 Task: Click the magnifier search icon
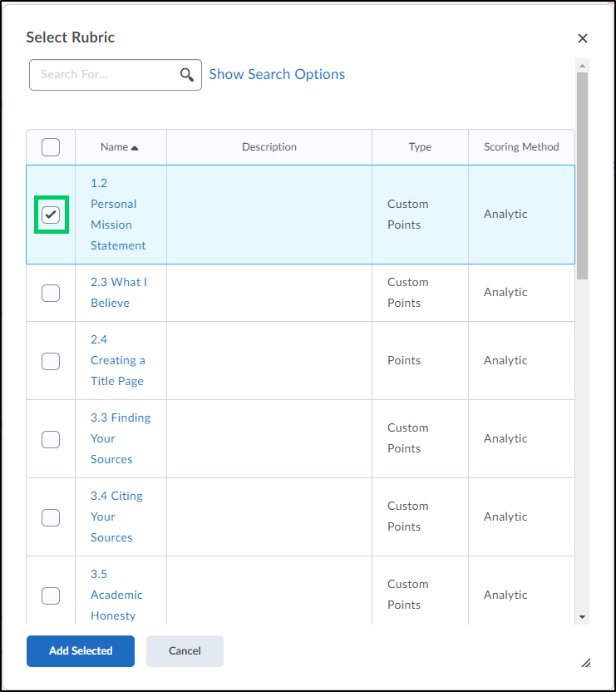[x=187, y=75]
